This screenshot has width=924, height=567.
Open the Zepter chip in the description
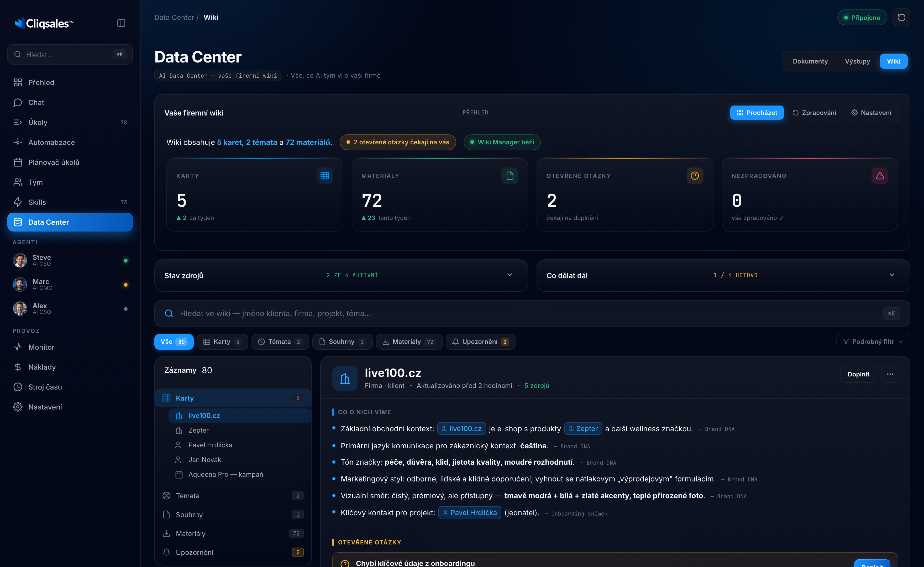(583, 429)
